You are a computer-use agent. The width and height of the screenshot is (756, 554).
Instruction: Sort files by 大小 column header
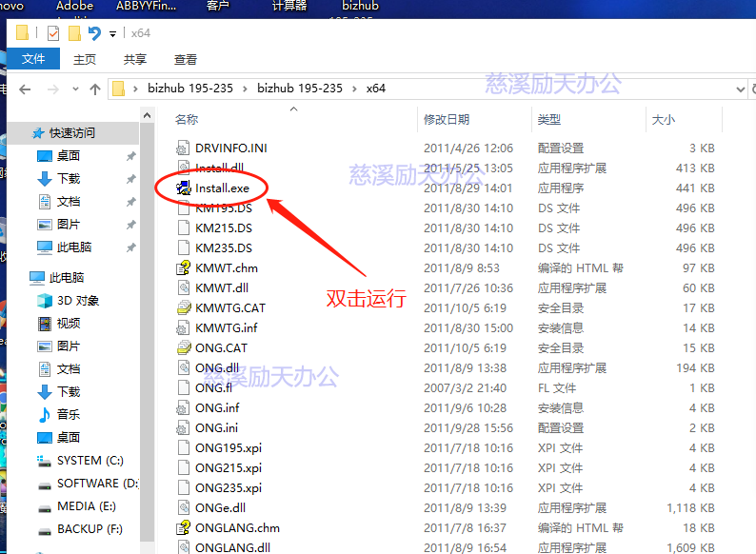tap(663, 119)
